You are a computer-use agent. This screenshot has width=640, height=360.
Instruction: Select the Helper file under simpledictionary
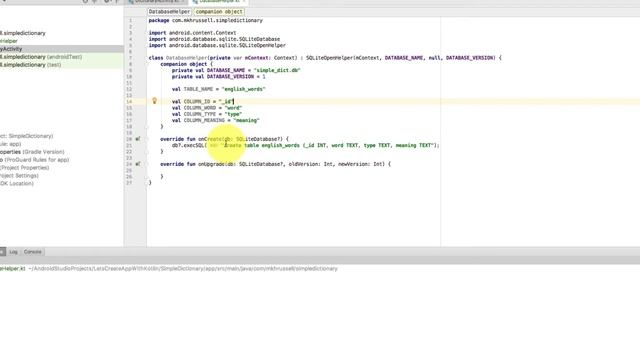pos(9,41)
